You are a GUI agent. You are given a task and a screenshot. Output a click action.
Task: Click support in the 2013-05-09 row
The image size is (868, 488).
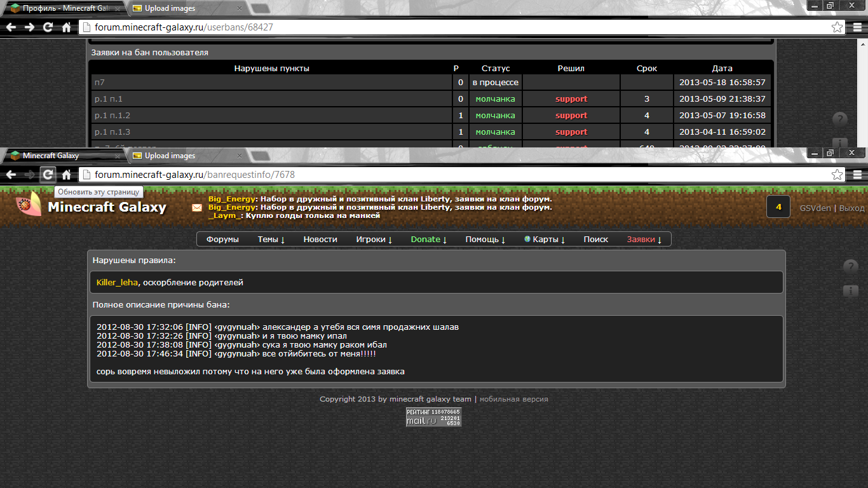point(571,99)
